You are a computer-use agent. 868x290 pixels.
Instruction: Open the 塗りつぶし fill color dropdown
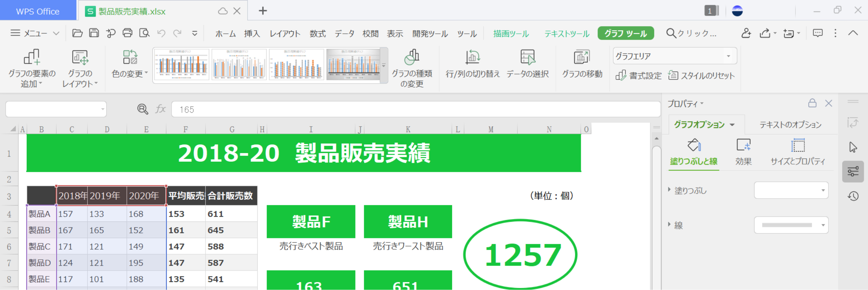click(791, 190)
